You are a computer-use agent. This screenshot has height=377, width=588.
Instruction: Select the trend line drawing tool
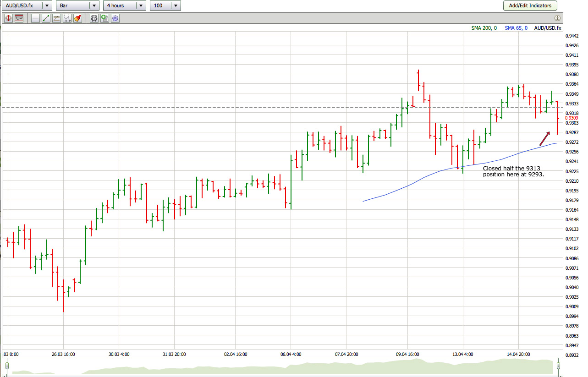point(46,18)
